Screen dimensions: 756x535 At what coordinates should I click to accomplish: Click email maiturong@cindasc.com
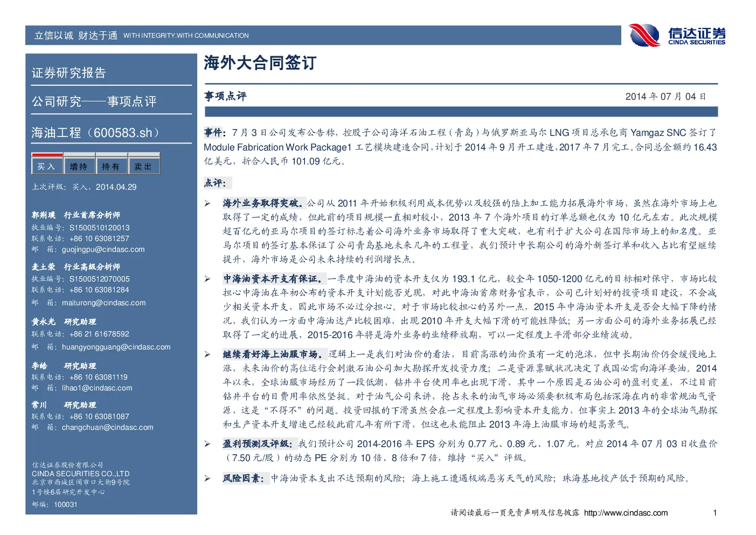103,303
